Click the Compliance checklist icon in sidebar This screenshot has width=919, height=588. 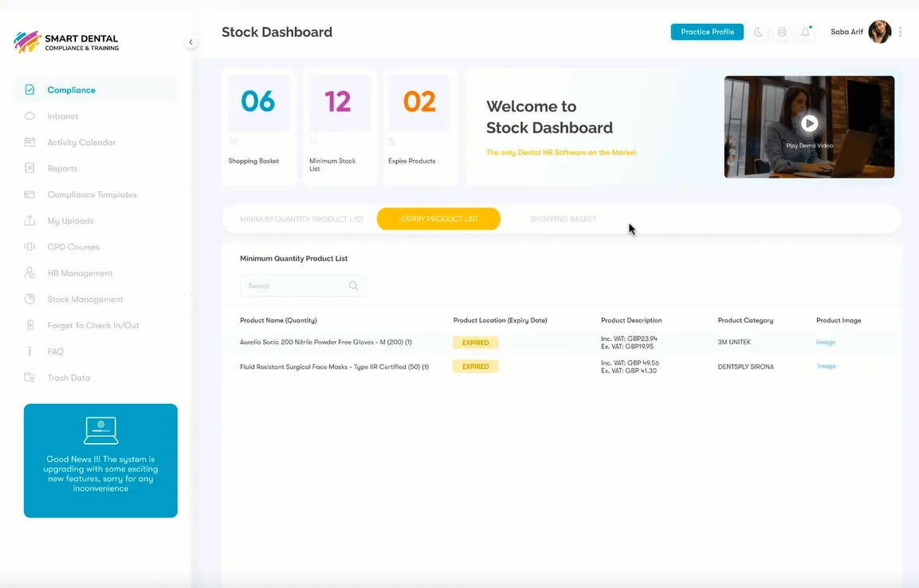[x=30, y=89]
